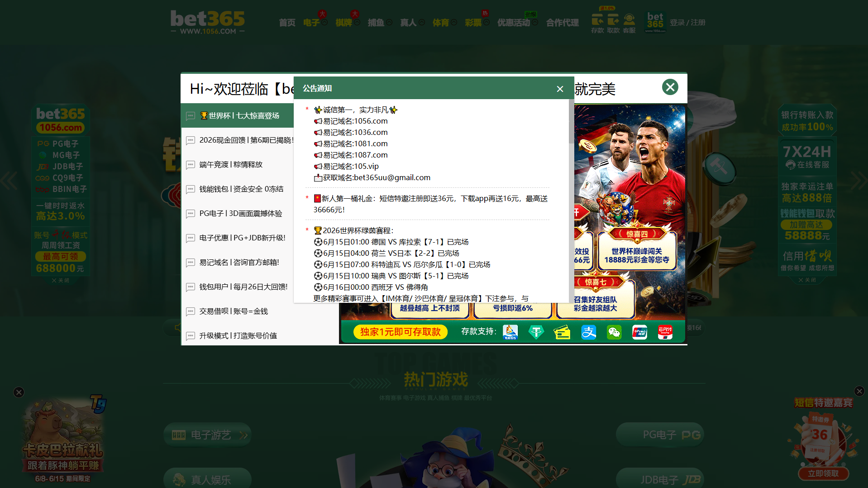The height and width of the screenshot is (488, 868).
Task: Click the 取款 withdraw icon in the header
Action: (x=613, y=23)
